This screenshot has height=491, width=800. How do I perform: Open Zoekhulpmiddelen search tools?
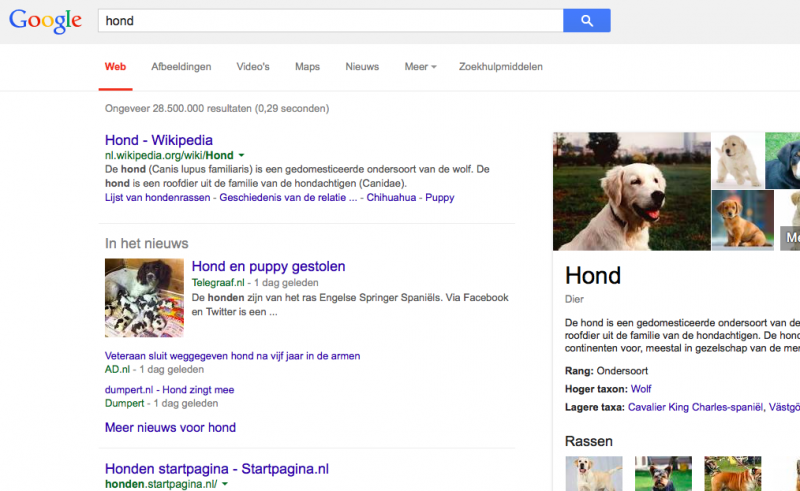(501, 67)
